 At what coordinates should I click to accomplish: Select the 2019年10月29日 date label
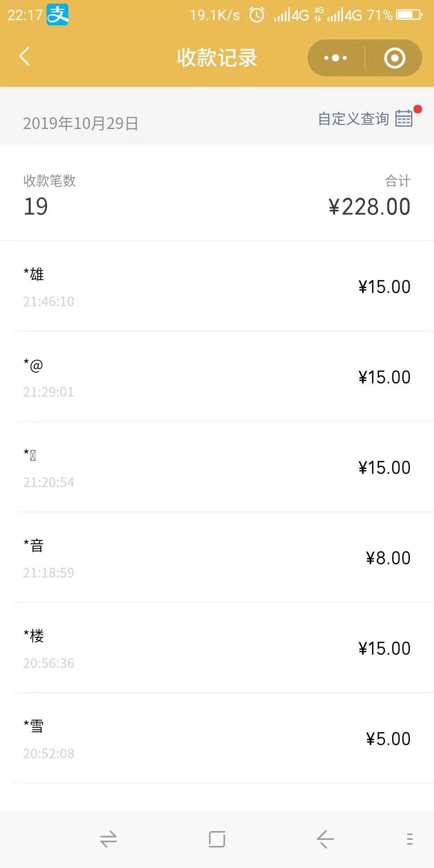pos(80,123)
